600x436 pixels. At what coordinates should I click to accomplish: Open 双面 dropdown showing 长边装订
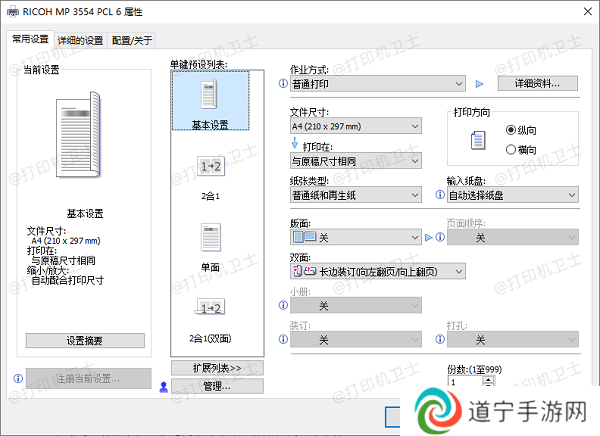[378, 271]
